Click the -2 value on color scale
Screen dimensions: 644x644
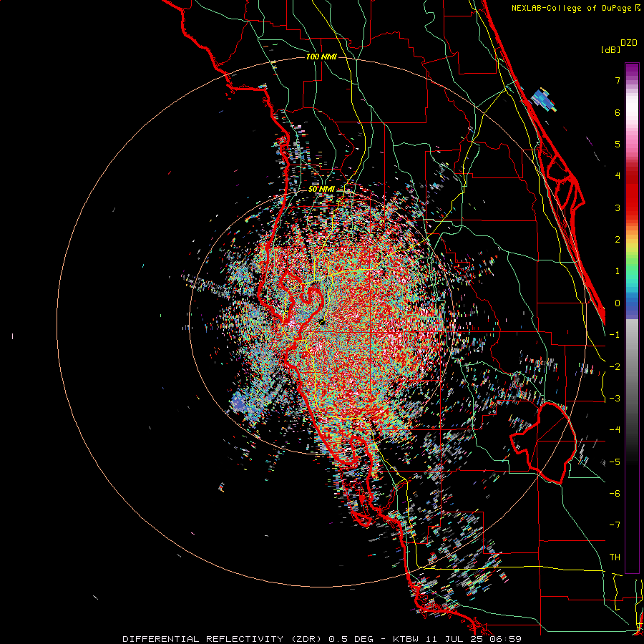[x=615, y=367]
